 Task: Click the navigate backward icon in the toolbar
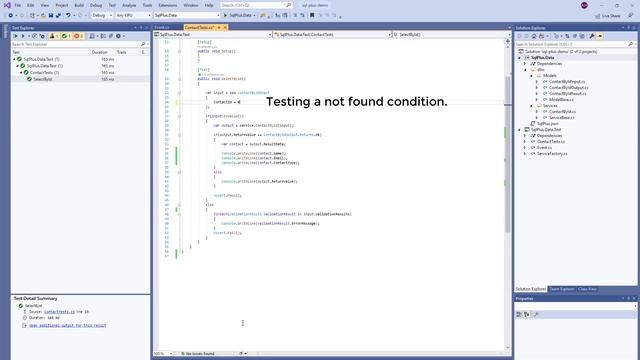click(x=11, y=15)
